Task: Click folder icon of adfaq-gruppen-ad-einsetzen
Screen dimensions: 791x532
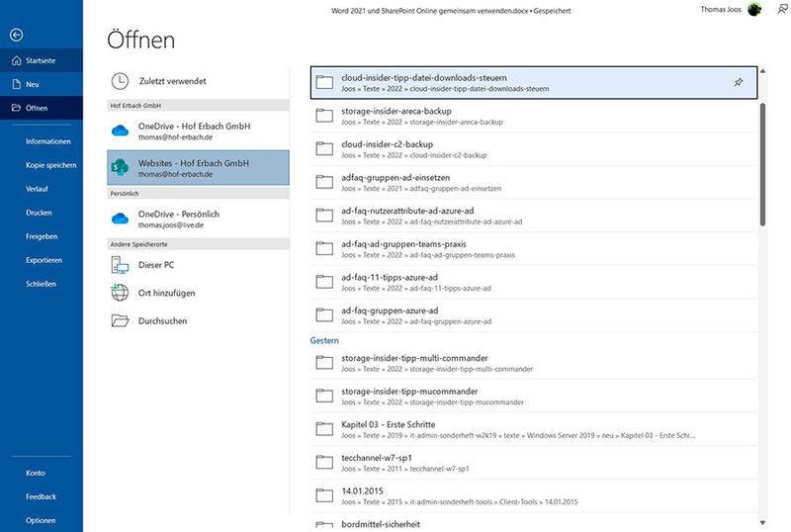Action: click(324, 182)
